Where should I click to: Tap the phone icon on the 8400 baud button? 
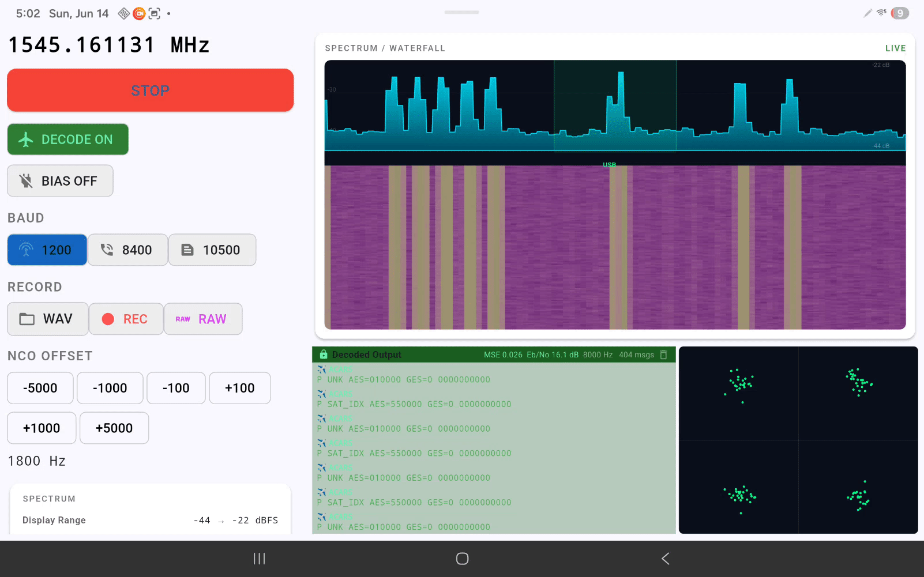point(107,250)
